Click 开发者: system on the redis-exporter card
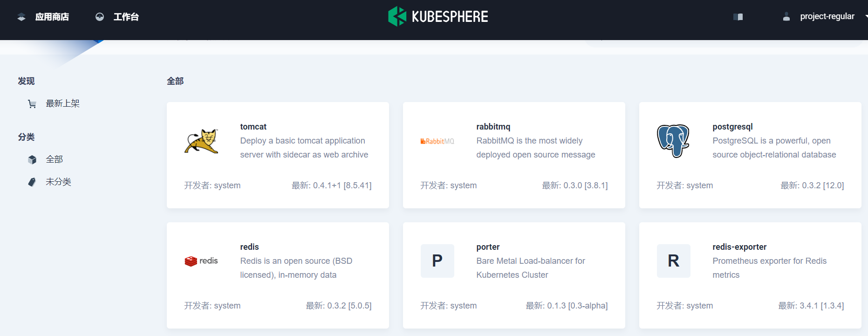The image size is (868, 336). tap(685, 306)
